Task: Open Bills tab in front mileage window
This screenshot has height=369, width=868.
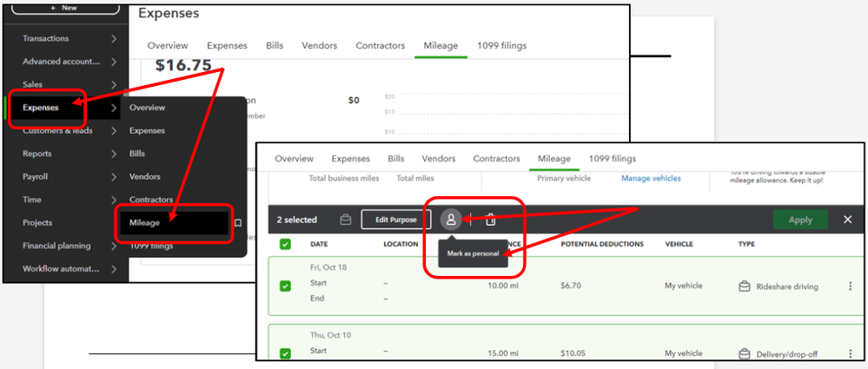Action: pos(396,159)
